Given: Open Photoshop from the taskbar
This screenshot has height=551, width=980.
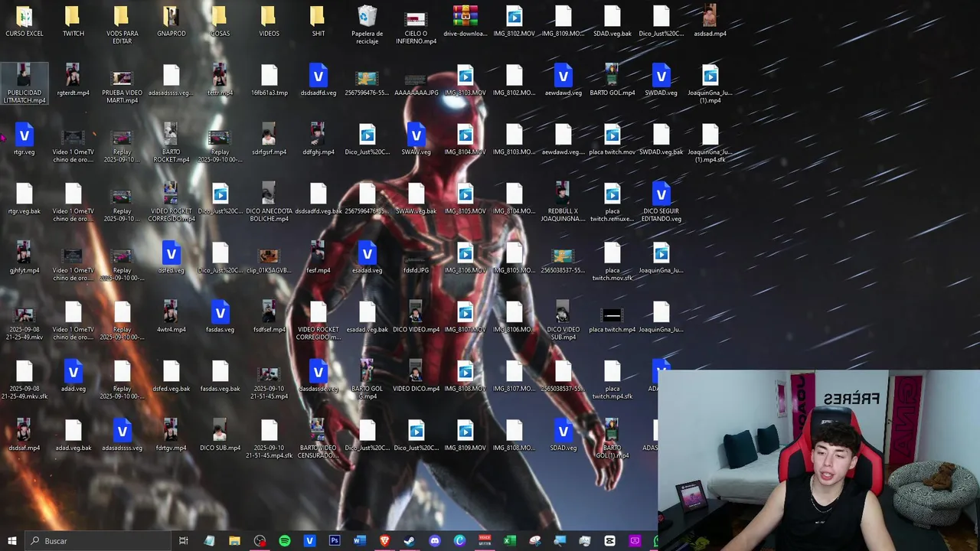Looking at the screenshot, I should pos(335,541).
